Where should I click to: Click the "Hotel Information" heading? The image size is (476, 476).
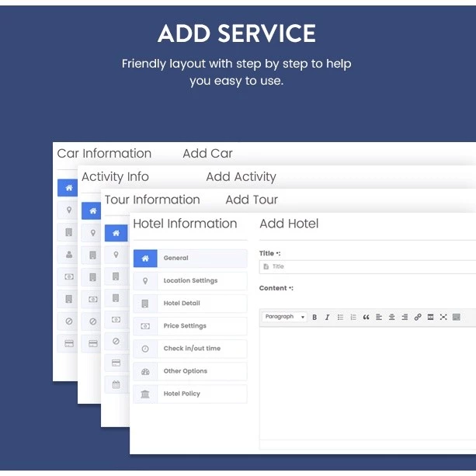(185, 224)
